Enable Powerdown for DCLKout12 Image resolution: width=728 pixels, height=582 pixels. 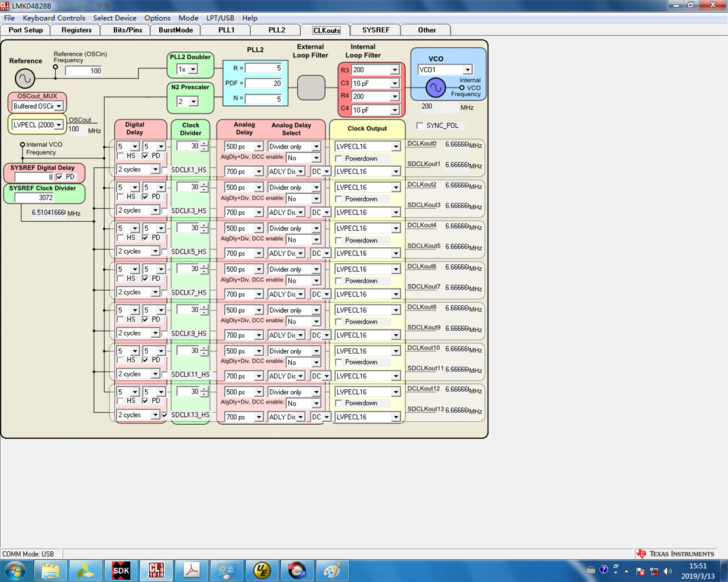click(x=339, y=403)
